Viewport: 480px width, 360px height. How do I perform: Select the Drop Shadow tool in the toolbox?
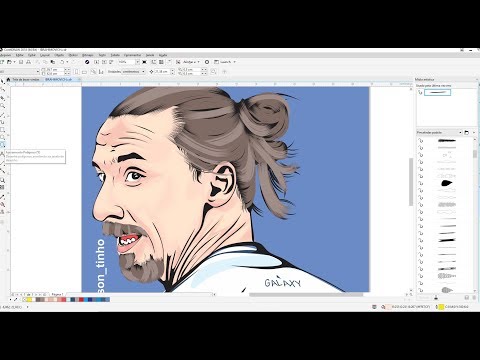tap(3, 180)
